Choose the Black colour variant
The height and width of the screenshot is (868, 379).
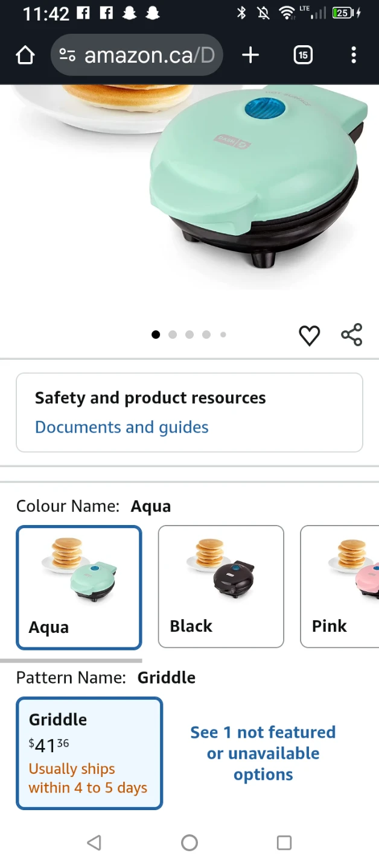point(221,587)
